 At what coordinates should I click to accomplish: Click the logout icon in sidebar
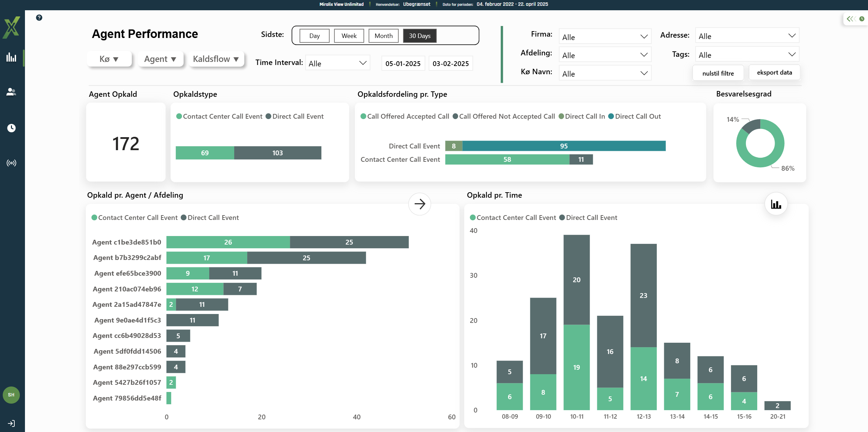click(11, 423)
